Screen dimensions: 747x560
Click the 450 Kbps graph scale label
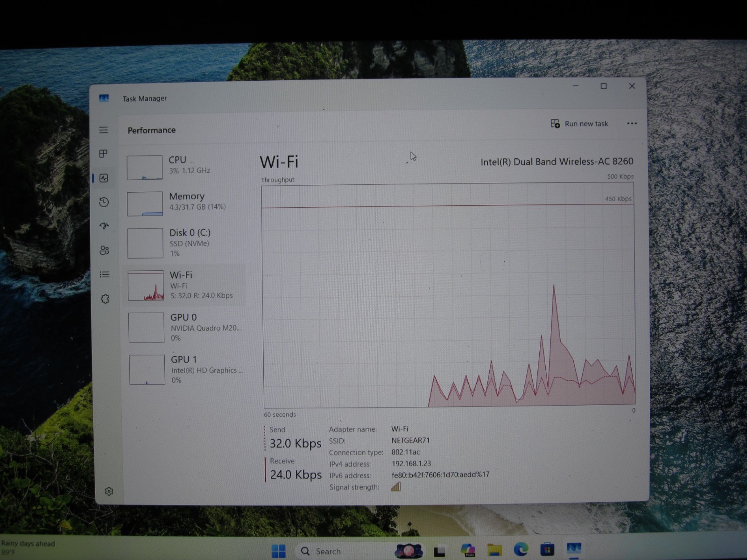[x=618, y=199]
